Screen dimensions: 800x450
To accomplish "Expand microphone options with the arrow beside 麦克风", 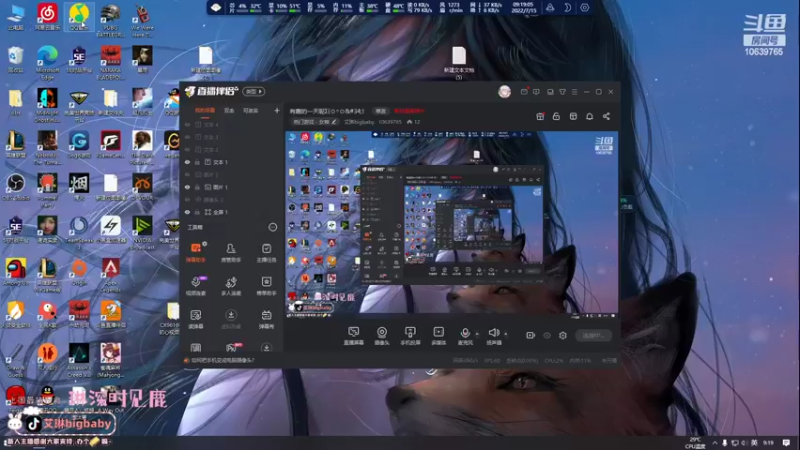I will click(477, 334).
